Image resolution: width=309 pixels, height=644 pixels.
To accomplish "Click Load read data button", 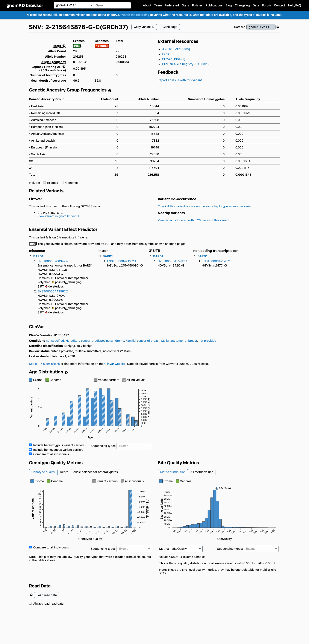I will [x=47, y=595].
